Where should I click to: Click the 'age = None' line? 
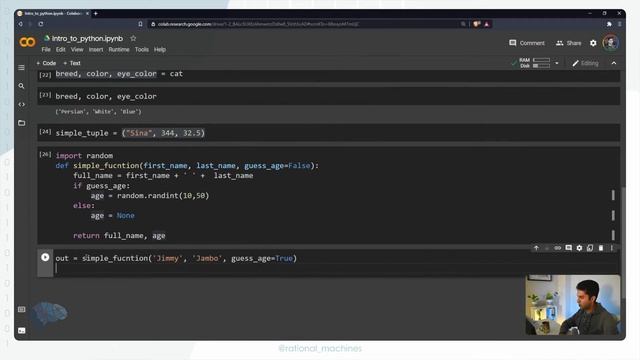click(x=112, y=216)
